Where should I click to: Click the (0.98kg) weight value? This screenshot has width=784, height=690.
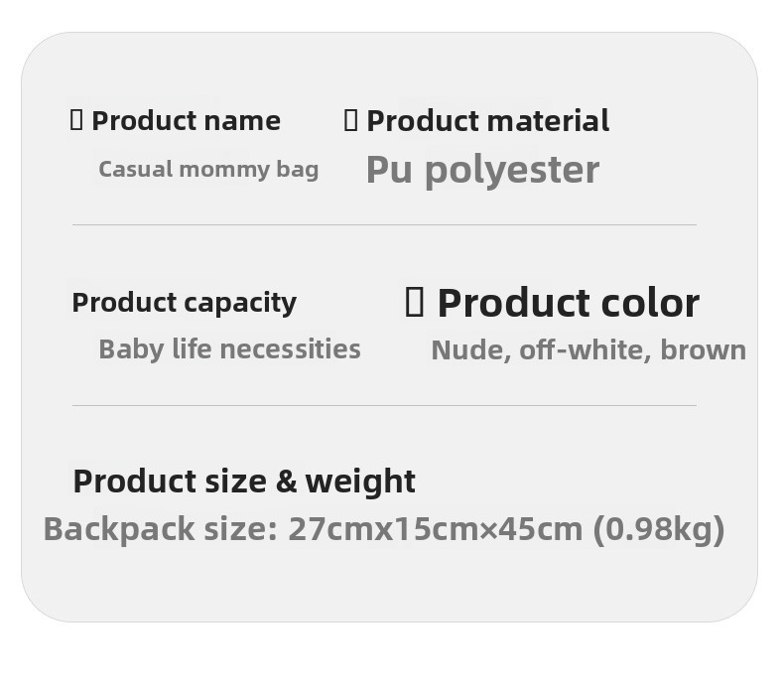(x=658, y=528)
